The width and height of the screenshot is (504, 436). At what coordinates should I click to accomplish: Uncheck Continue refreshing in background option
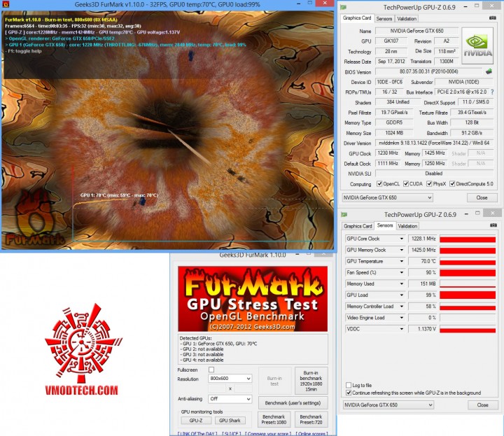[x=349, y=393]
